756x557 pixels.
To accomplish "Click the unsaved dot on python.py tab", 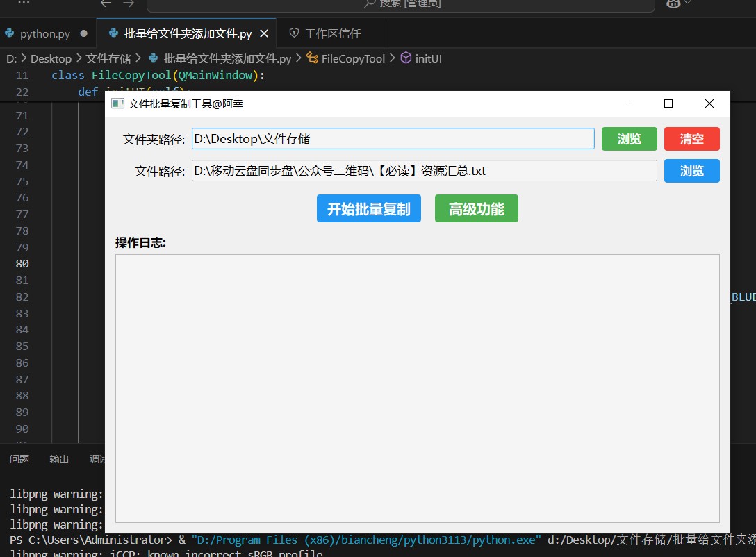I will coord(84,34).
